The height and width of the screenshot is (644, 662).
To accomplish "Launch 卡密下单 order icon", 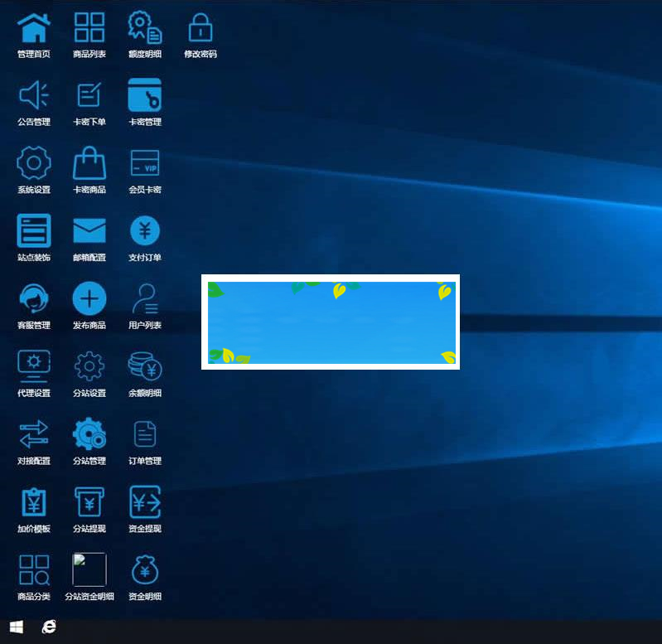I will pyautogui.click(x=89, y=95).
